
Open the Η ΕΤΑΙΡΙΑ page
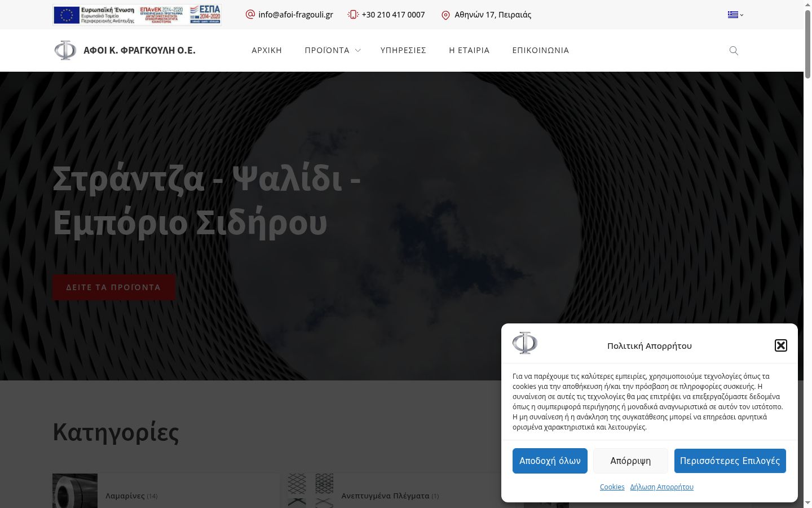click(x=469, y=50)
